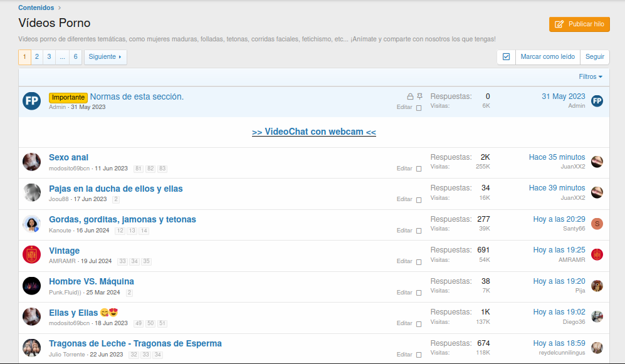
Task: Tick the Editar checkbox on the Normas thread
Action: [x=419, y=108]
